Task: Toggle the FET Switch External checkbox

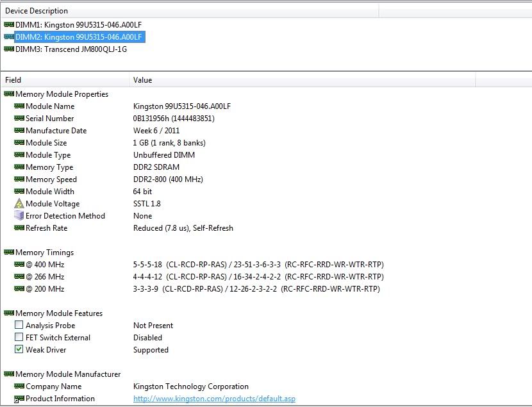Action: tap(19, 337)
